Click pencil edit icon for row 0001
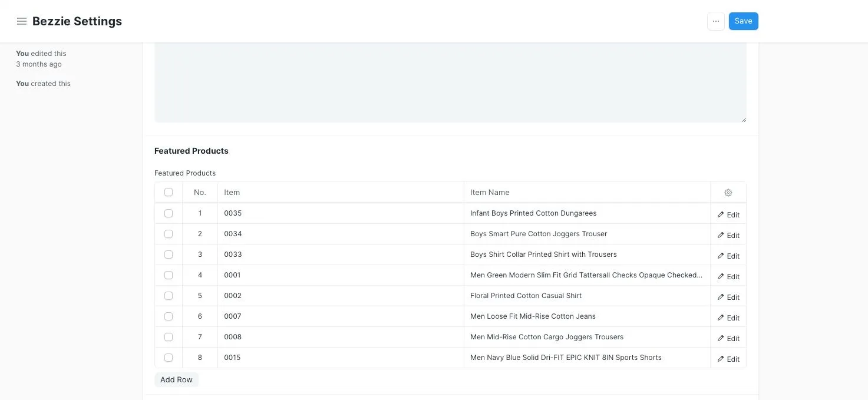868x400 pixels. pyautogui.click(x=721, y=277)
